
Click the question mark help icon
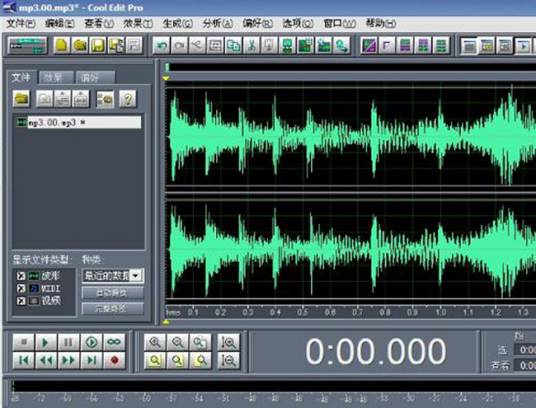click(x=128, y=99)
